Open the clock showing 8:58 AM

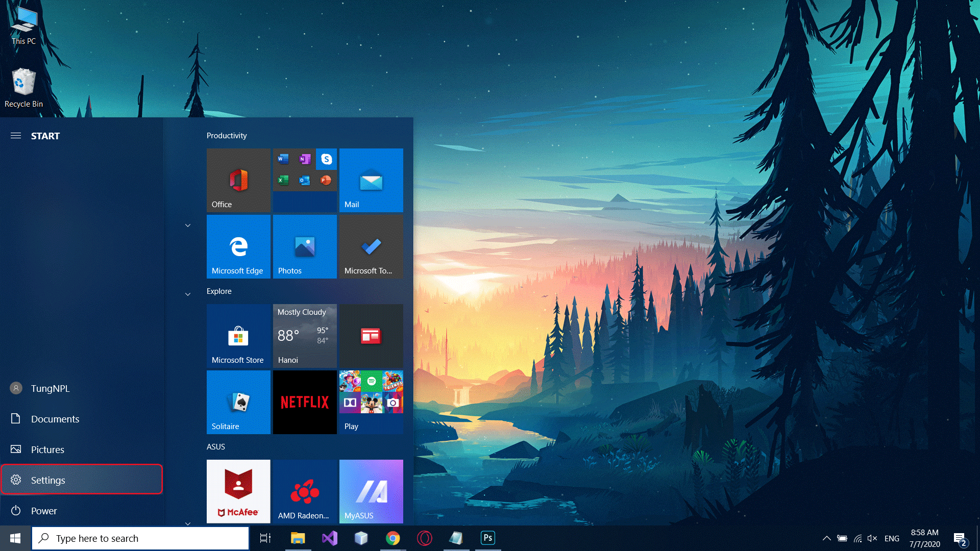pos(925,538)
